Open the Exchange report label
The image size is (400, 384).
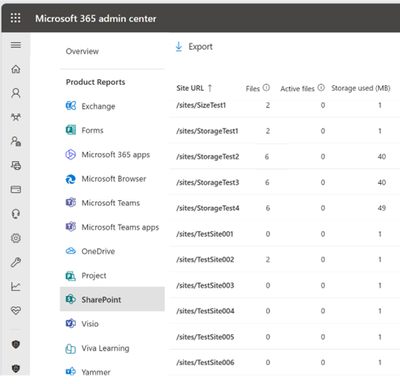click(x=98, y=106)
